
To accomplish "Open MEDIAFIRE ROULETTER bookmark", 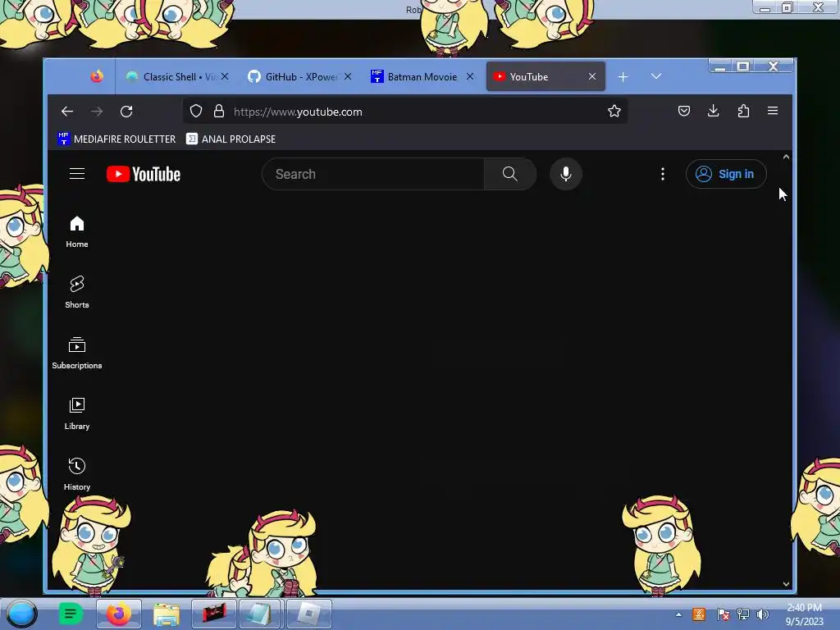I will [x=116, y=139].
